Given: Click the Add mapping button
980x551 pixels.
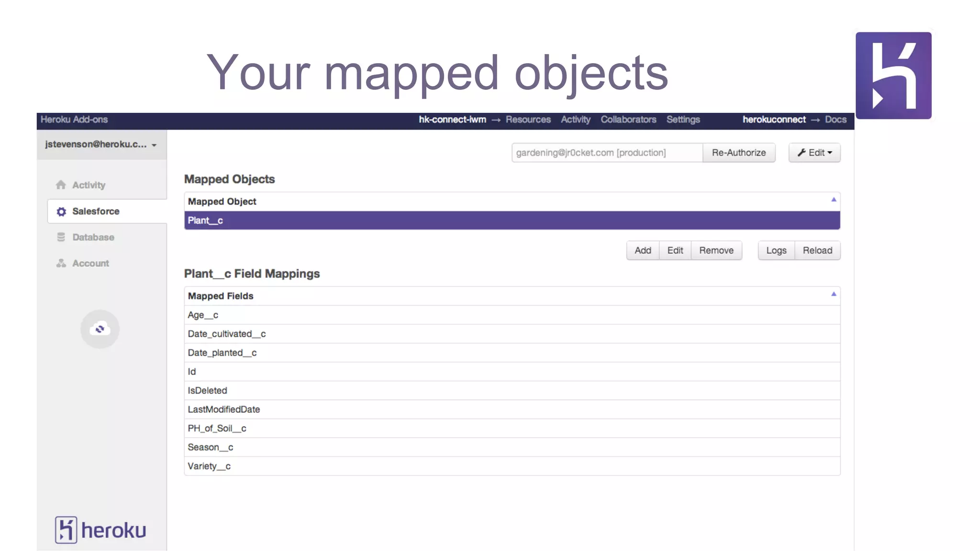Looking at the screenshot, I should pyautogui.click(x=643, y=250).
